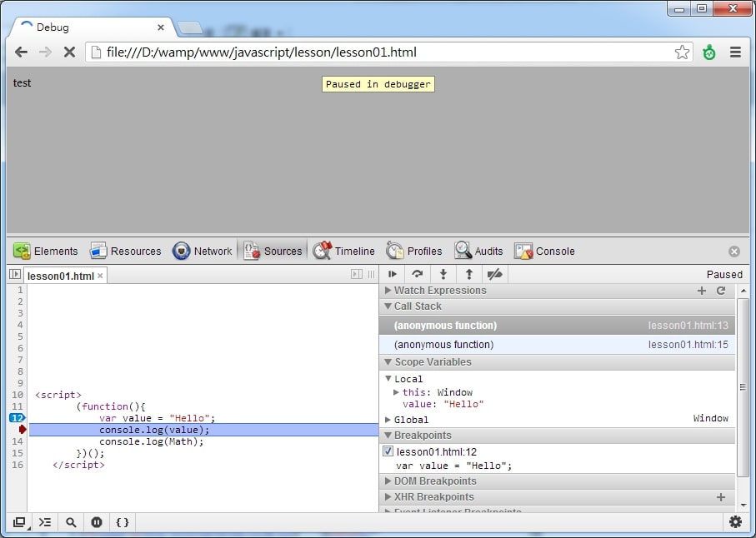The image size is (756, 538).
Task: Click the debugger sidebar scroll up arrow
Action: point(743,291)
